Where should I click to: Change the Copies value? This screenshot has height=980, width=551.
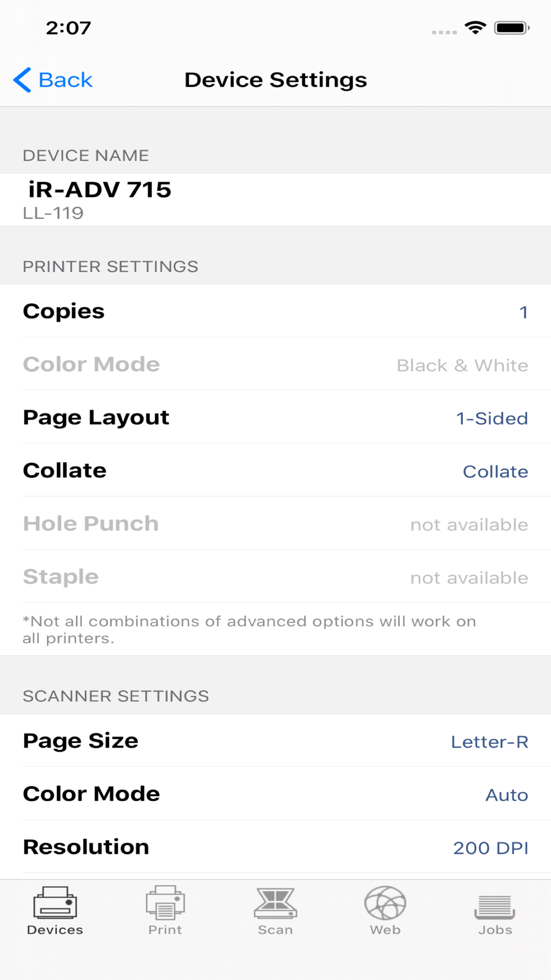tap(523, 313)
